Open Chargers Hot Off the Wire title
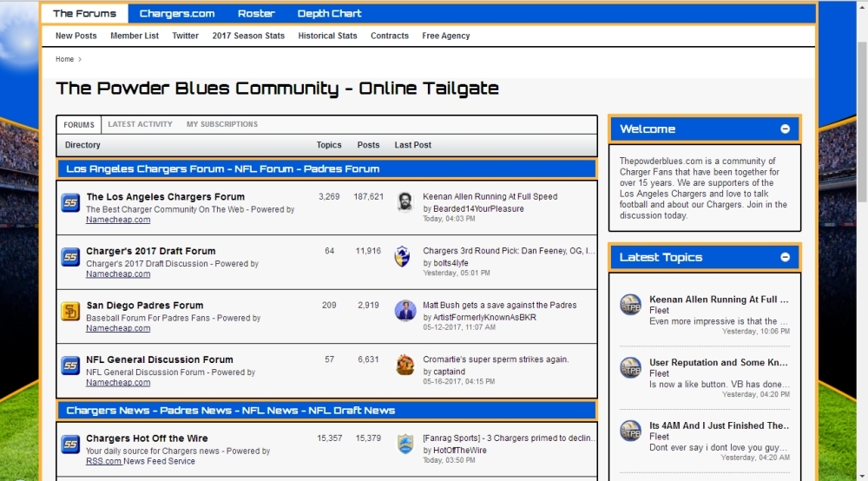This screenshot has height=481, width=868. pyautogui.click(x=147, y=438)
